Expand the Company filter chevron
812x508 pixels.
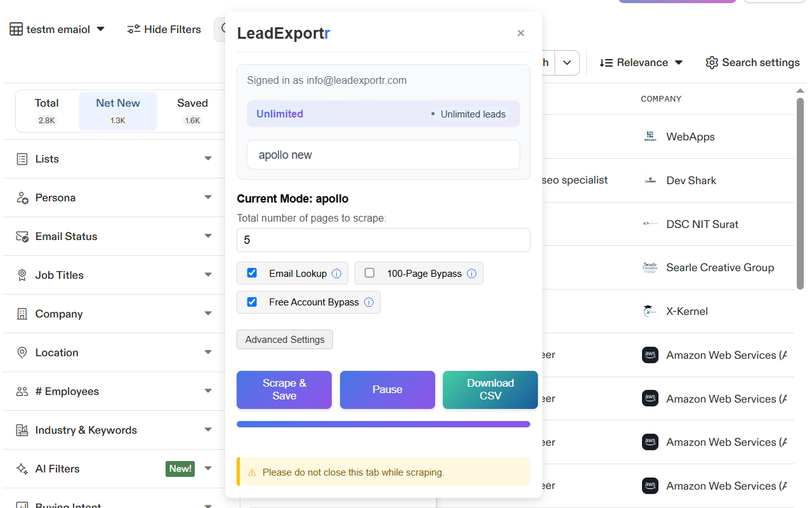208,314
